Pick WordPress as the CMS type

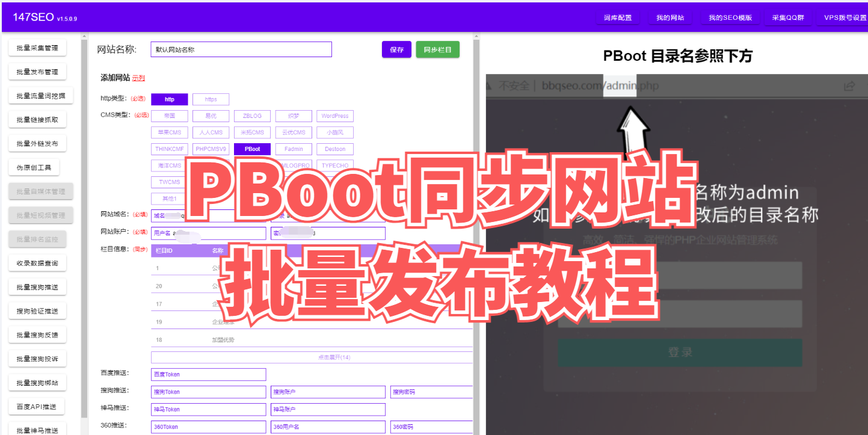pyautogui.click(x=335, y=116)
